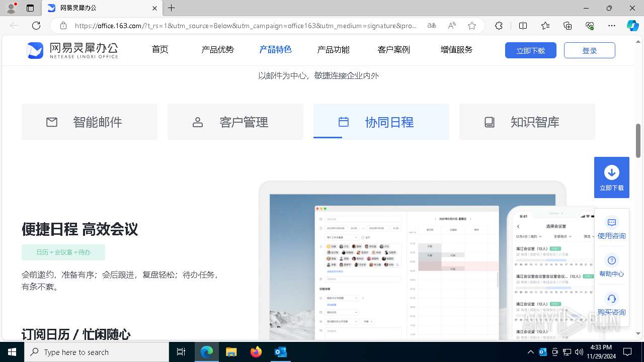Click the 日历+会议室+待办 tag
This screenshot has height=362, width=644.
63,252
